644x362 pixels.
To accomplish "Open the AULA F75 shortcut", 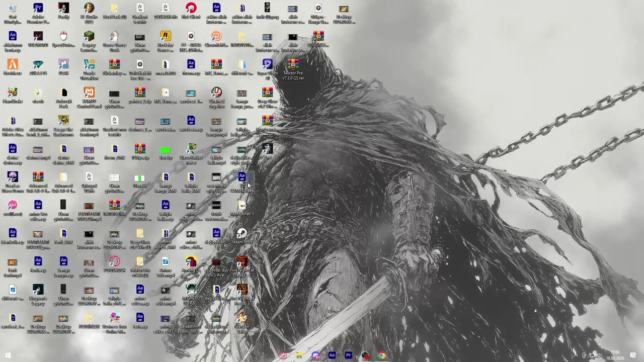I will 38,67.
